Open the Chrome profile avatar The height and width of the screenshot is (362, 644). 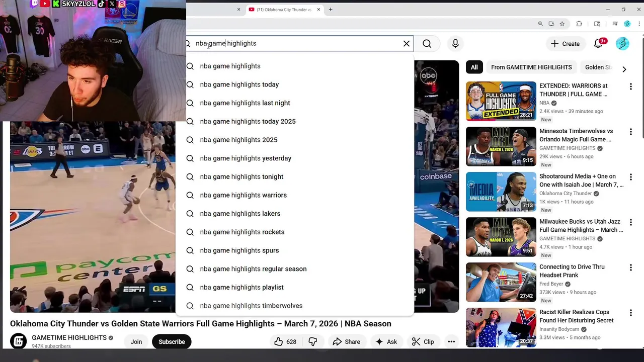pyautogui.click(x=627, y=24)
